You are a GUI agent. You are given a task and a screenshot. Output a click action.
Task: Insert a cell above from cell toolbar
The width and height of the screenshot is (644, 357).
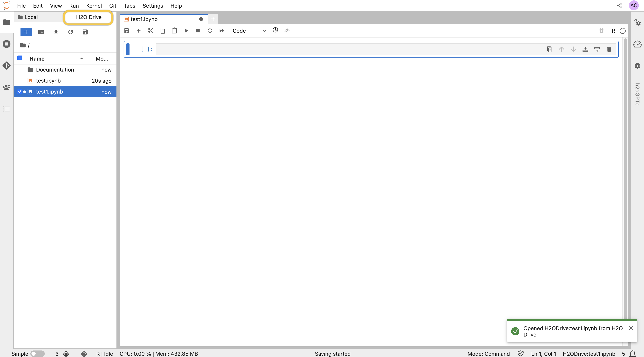point(585,49)
